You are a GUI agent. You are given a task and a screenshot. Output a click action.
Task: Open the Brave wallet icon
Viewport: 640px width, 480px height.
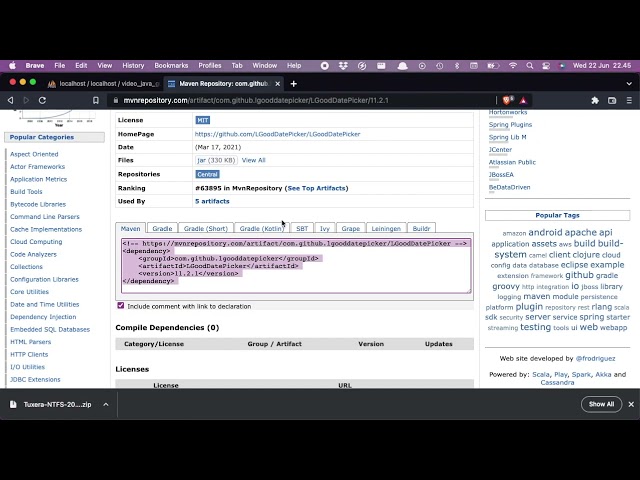pyautogui.click(x=612, y=100)
